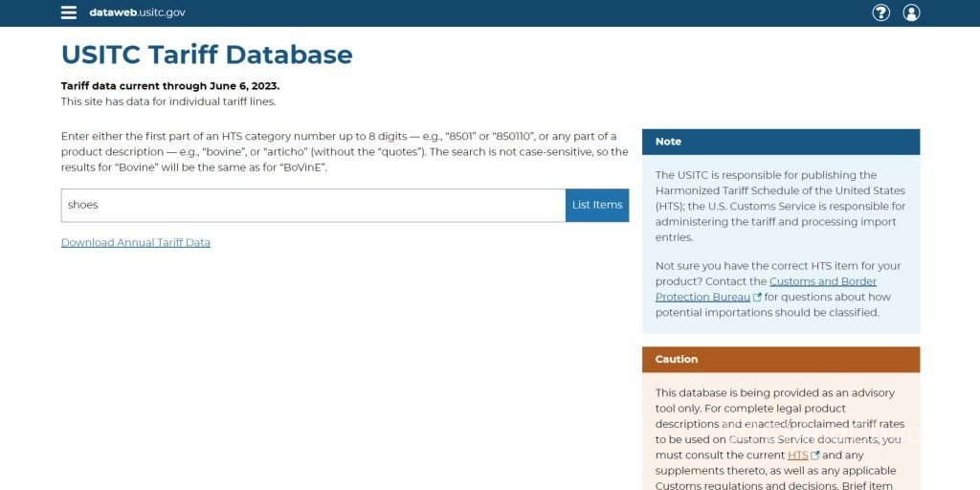Follow Customs and Border Protection Bureau link

pos(766,289)
